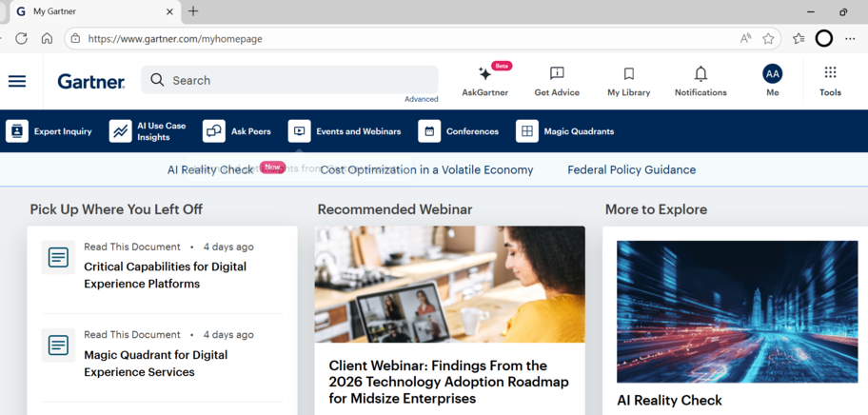Open My Library bookmark icon
This screenshot has width=868, height=415.
coord(629,73)
